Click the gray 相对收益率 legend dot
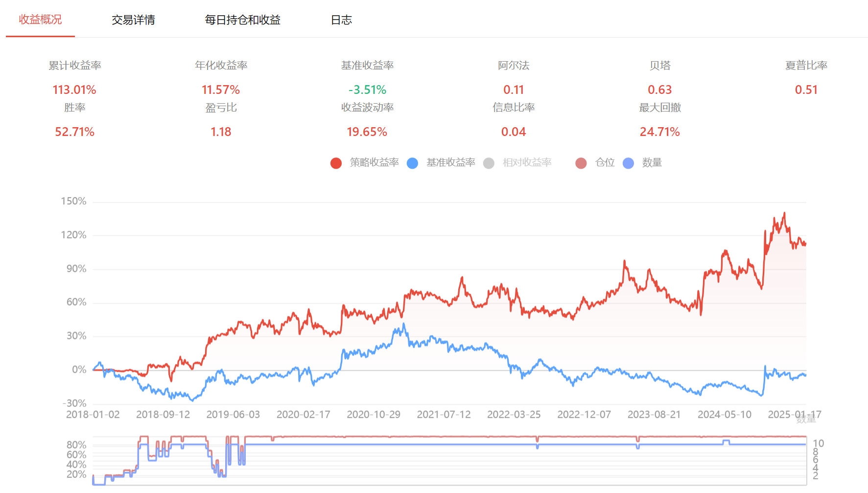The height and width of the screenshot is (493, 868). point(489,163)
